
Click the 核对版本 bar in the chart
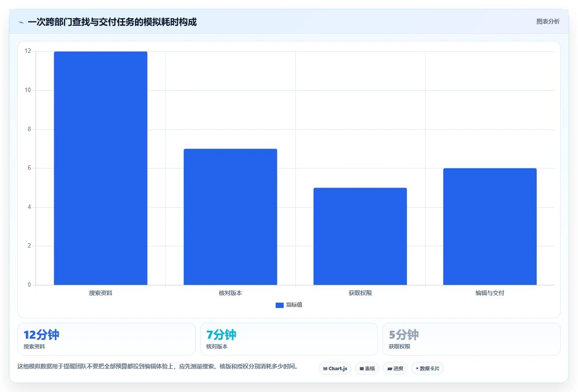[230, 217]
